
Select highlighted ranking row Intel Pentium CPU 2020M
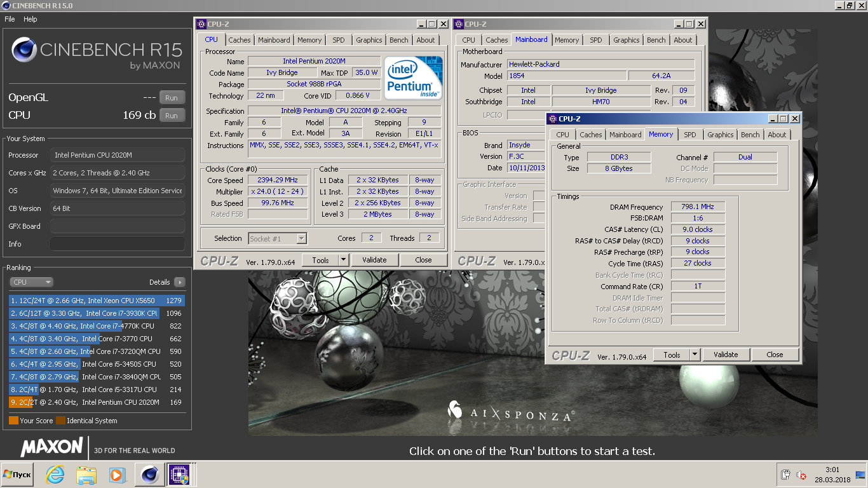(x=97, y=402)
